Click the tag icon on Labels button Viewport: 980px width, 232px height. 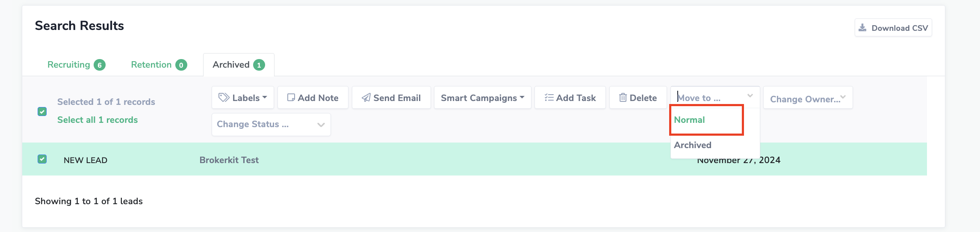point(224,98)
